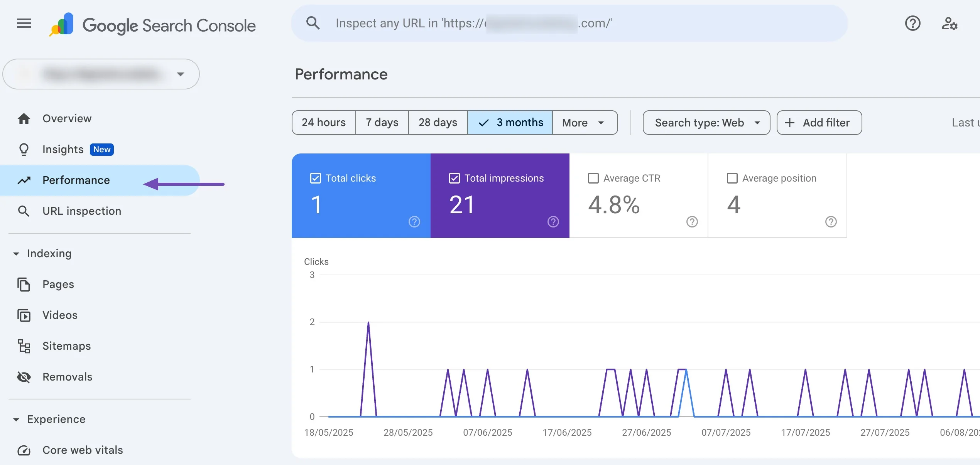This screenshot has width=980, height=465.
Task: Click the URL inspection magnifier icon
Action: pos(24,211)
